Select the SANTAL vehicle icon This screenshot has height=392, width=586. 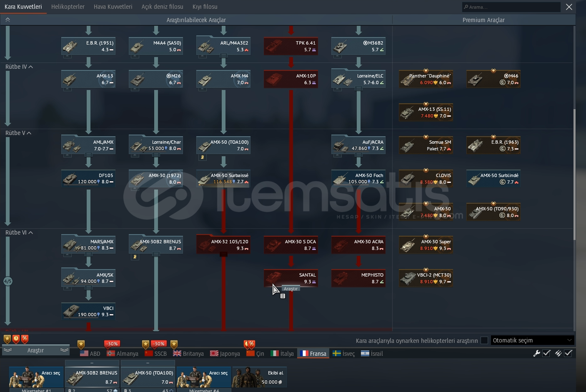[x=291, y=278]
